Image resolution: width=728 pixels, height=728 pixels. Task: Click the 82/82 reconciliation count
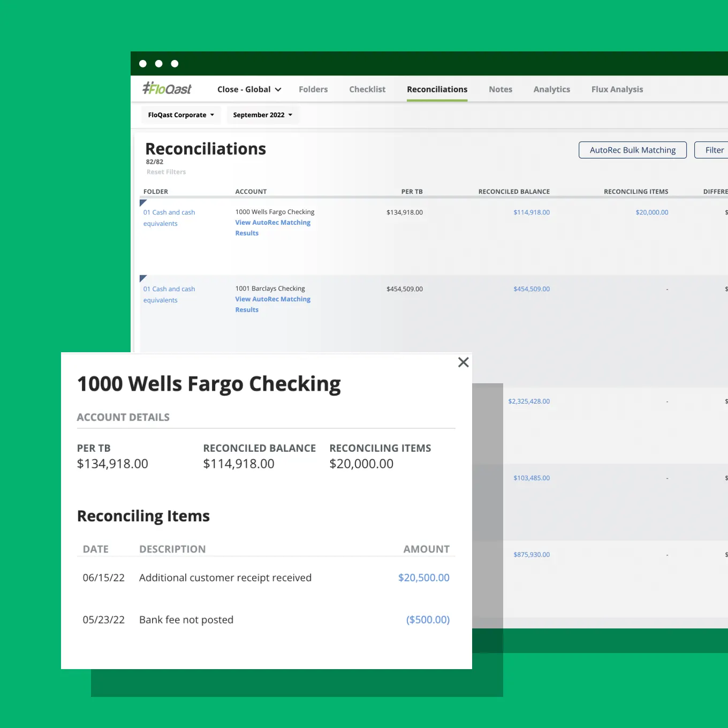coord(155,162)
